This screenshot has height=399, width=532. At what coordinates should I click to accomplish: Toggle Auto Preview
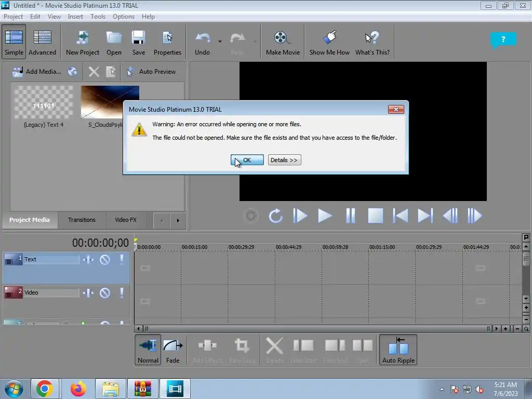click(151, 72)
